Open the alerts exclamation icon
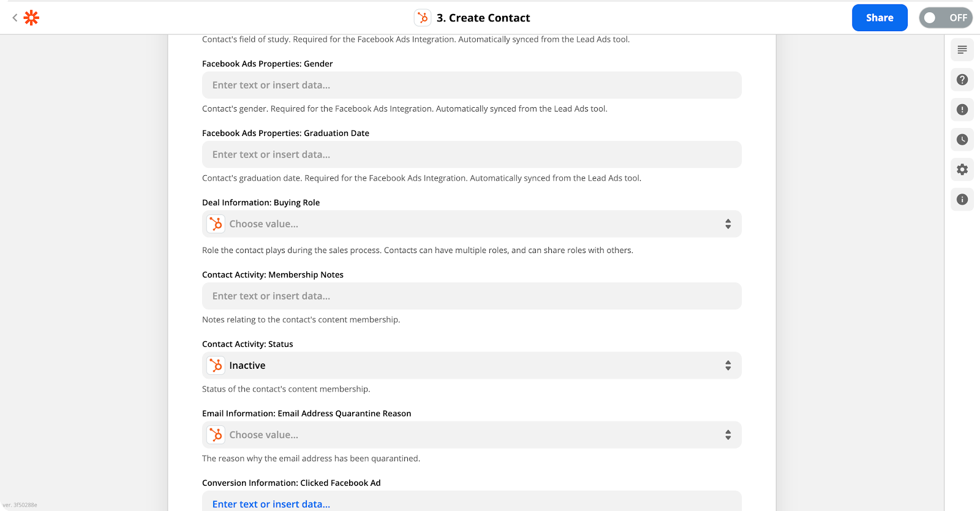The height and width of the screenshot is (511, 980). click(962, 110)
